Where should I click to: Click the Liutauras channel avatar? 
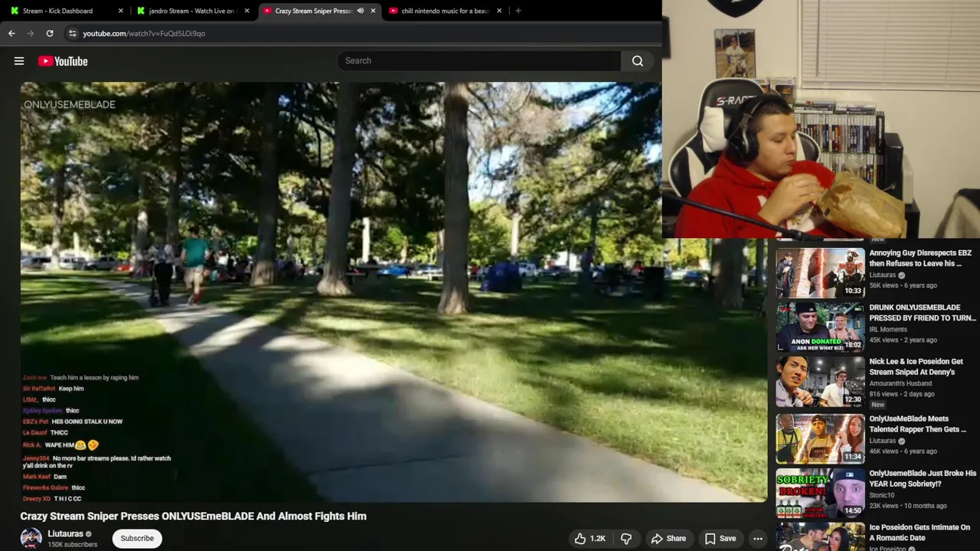point(31,538)
